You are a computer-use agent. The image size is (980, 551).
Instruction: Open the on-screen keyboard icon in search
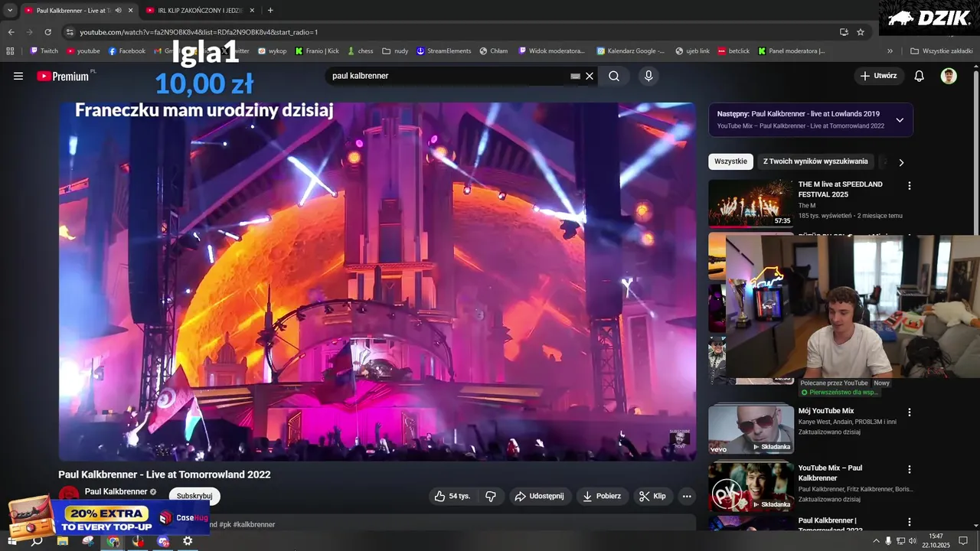[575, 76]
